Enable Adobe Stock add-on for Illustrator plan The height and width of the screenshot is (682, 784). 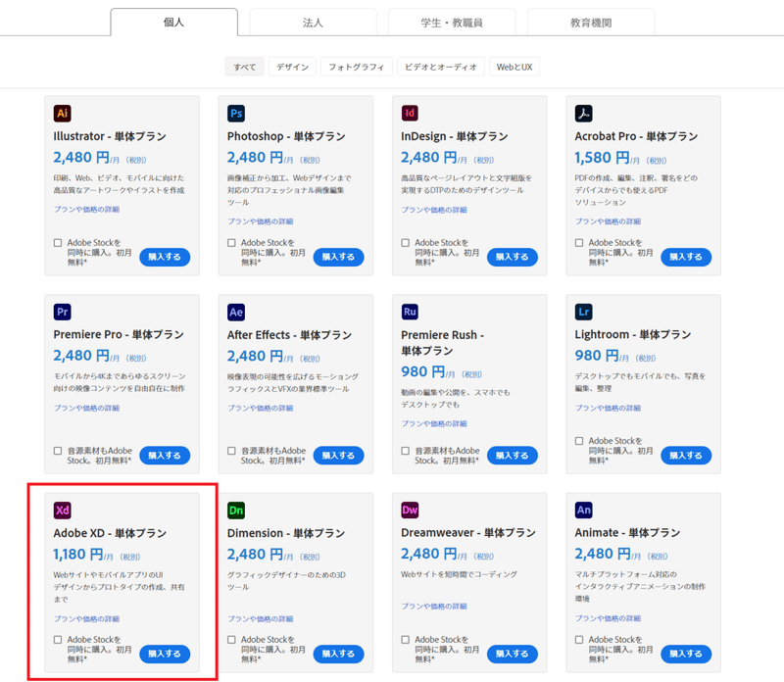(x=56, y=243)
